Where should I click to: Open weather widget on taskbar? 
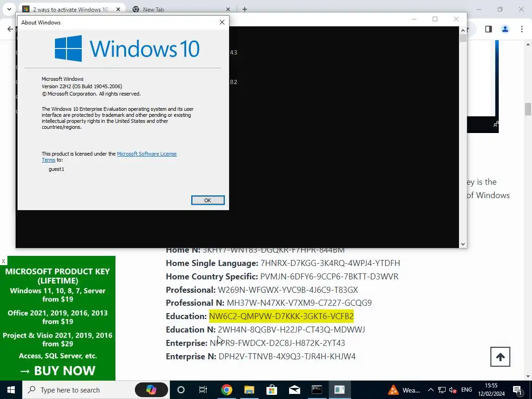coord(404,390)
